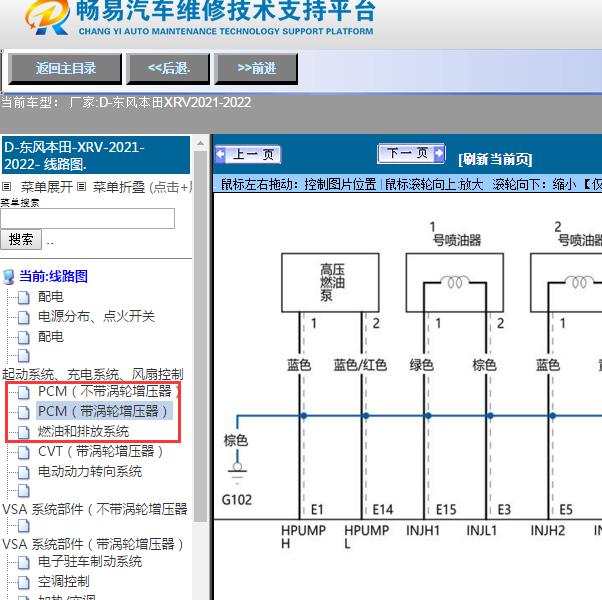Viewport: 602px width, 600px height.
Task: Click the platform logo icon
Action: point(48,17)
